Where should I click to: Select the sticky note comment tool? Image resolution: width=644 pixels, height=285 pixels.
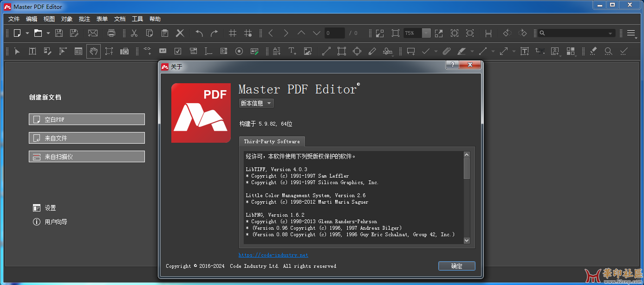tap(410, 51)
